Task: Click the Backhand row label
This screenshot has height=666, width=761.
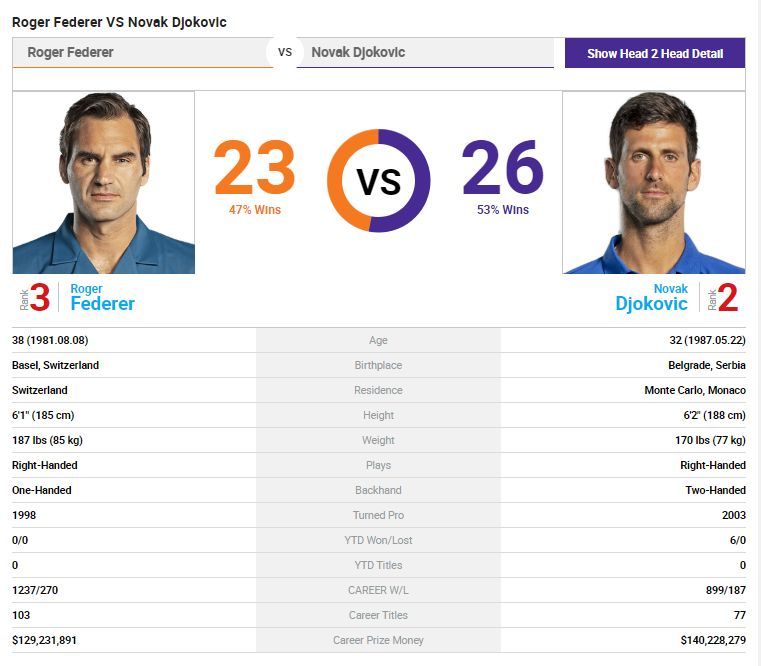Action: (378, 490)
